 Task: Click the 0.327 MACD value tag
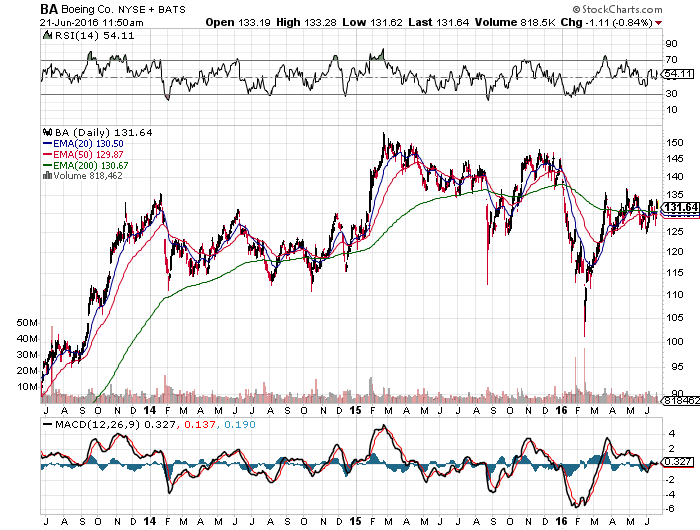point(678,462)
